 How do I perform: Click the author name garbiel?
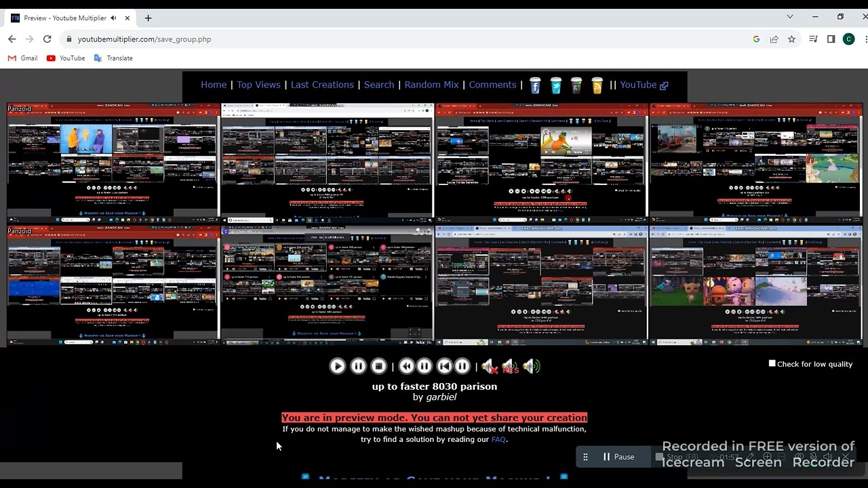tap(441, 397)
